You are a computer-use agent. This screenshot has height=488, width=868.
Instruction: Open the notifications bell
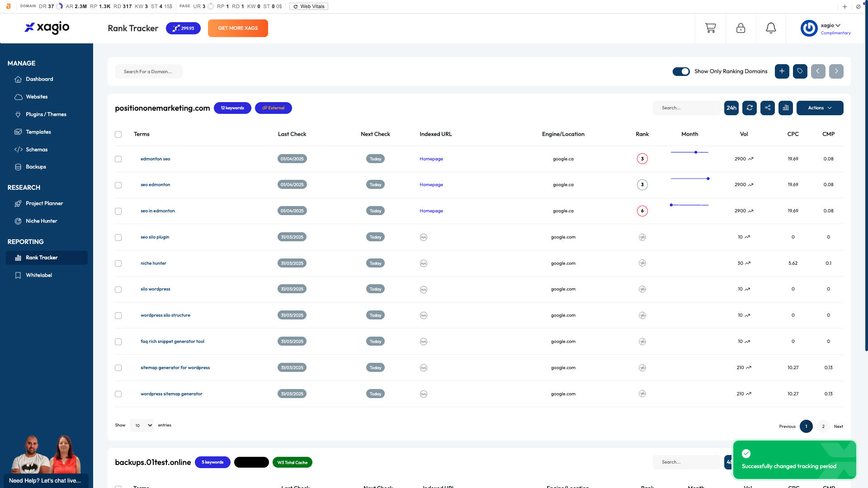point(771,28)
